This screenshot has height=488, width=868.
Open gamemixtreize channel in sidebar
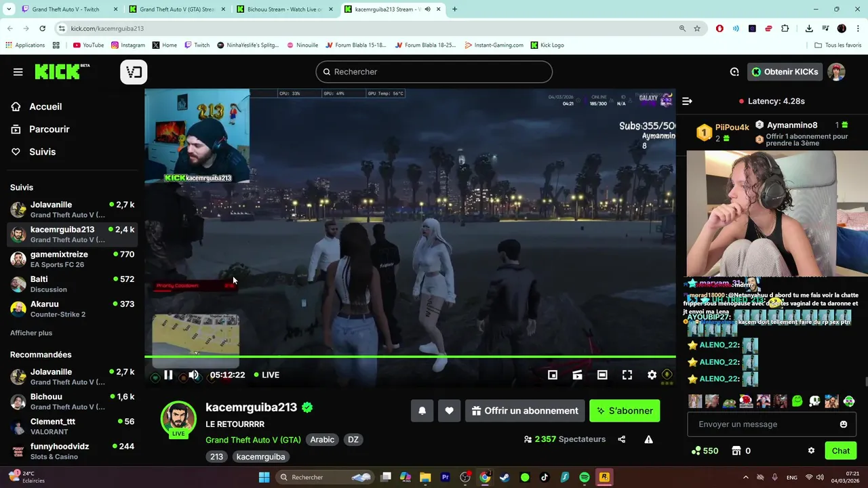tap(73, 259)
